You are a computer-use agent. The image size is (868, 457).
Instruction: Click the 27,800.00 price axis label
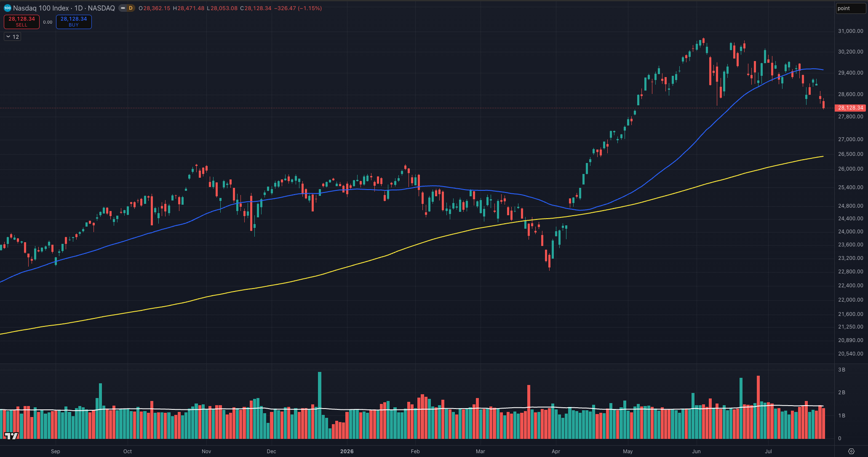click(851, 117)
